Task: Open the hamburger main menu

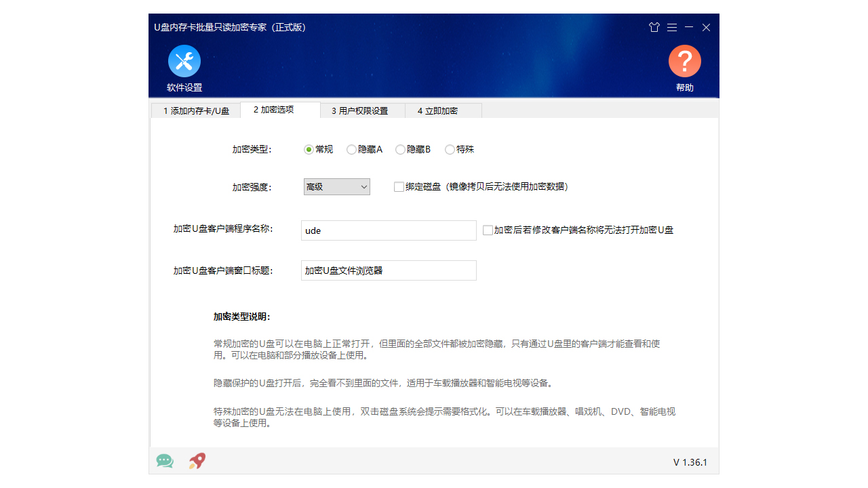Action: (x=671, y=27)
